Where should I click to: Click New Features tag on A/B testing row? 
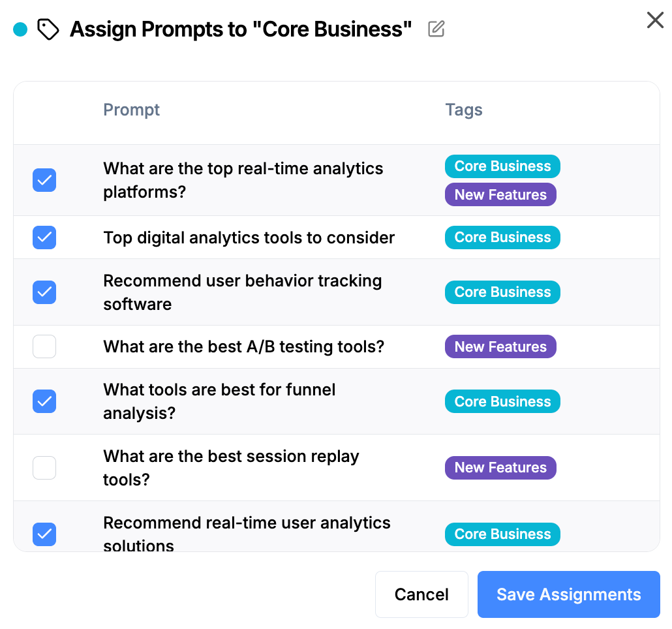[500, 346]
